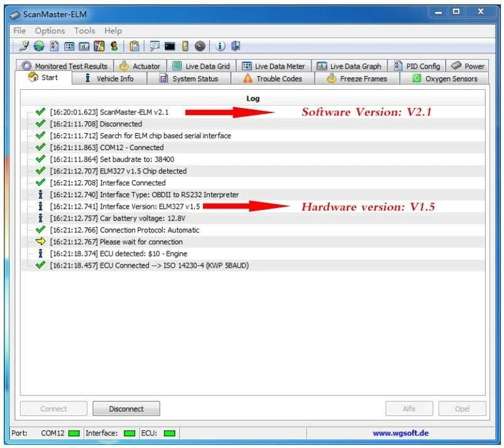This screenshot has height=448, width=504.
Task: Switch to the PID Config tab
Action: tap(417, 66)
